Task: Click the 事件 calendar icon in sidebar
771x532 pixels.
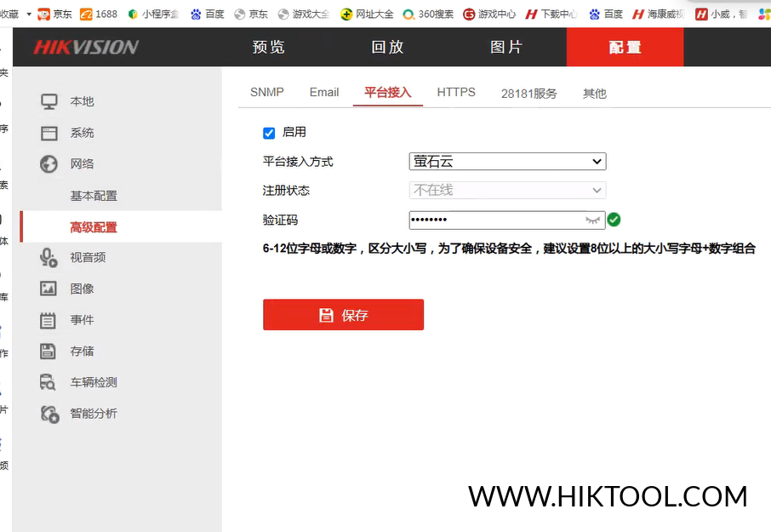Action: point(48,320)
